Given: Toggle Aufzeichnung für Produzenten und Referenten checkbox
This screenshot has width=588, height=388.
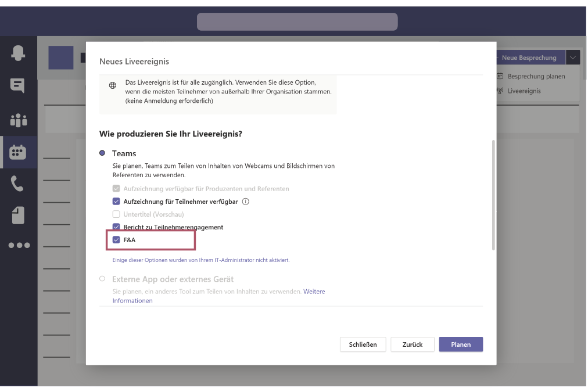Looking at the screenshot, I should coord(116,189).
